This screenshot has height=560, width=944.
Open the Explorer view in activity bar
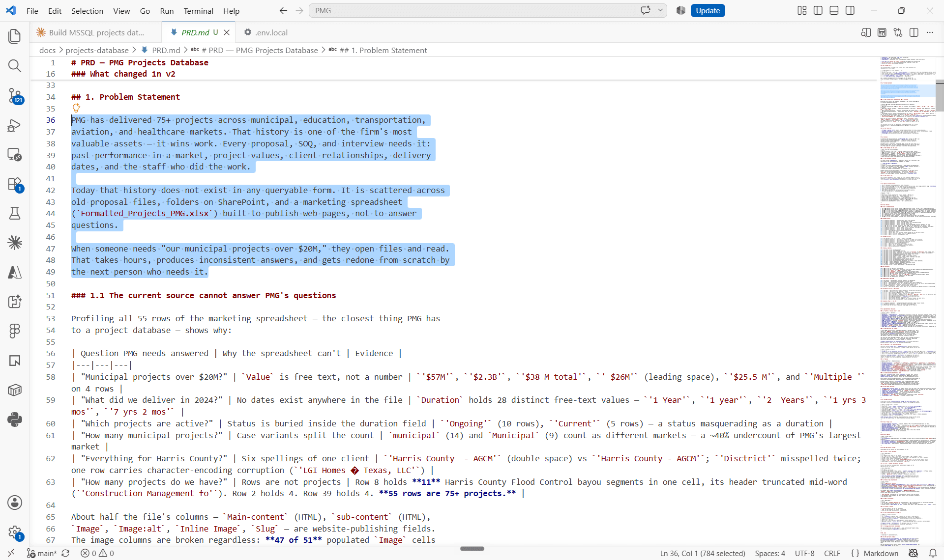tap(15, 36)
